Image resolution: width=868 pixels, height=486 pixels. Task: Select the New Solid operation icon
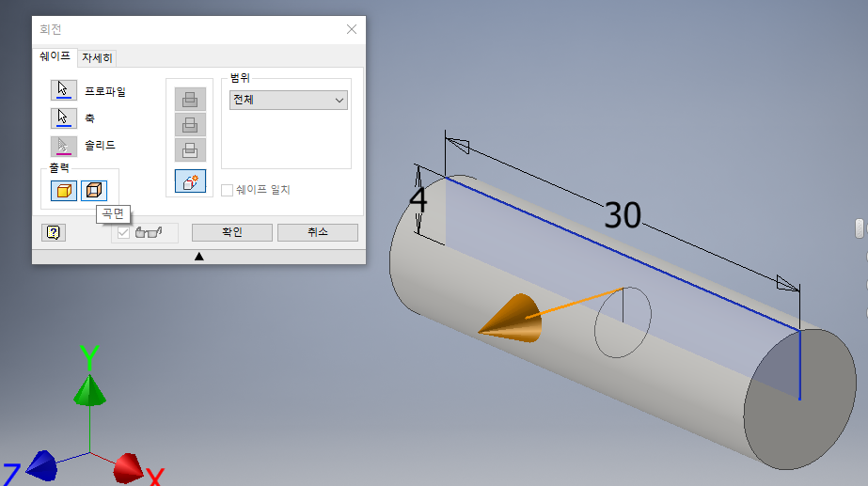click(190, 181)
